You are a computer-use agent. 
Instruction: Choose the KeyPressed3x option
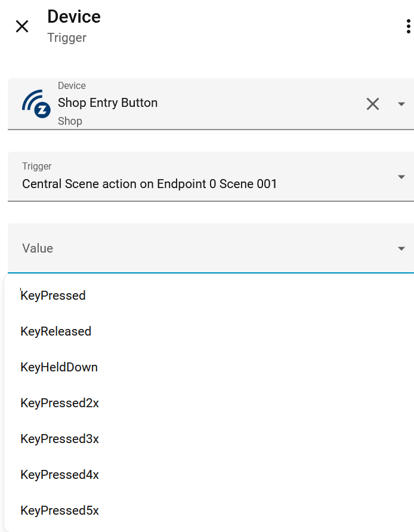(60, 439)
